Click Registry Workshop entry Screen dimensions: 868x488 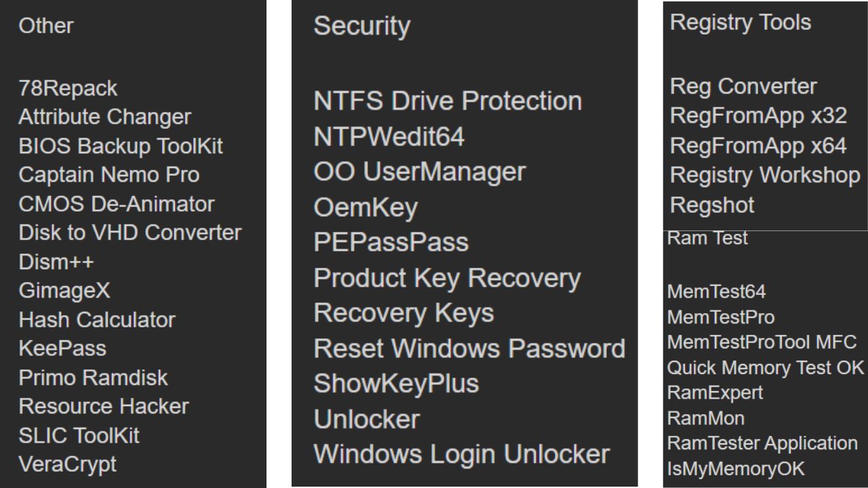764,175
